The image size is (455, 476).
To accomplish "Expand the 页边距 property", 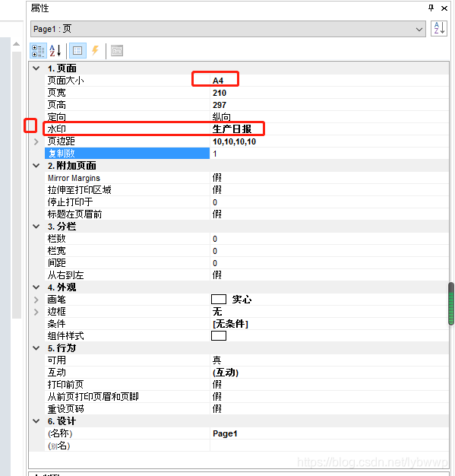I will point(36,141).
